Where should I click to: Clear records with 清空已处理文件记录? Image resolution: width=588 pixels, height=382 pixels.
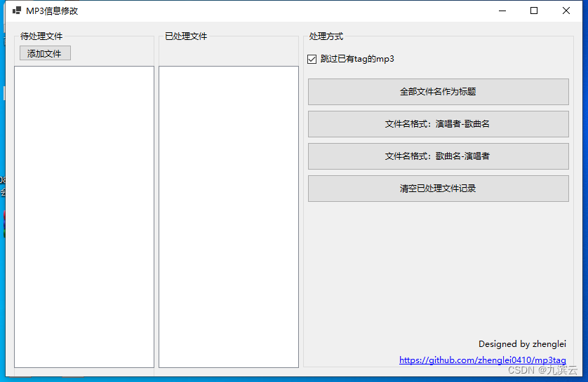(439, 189)
